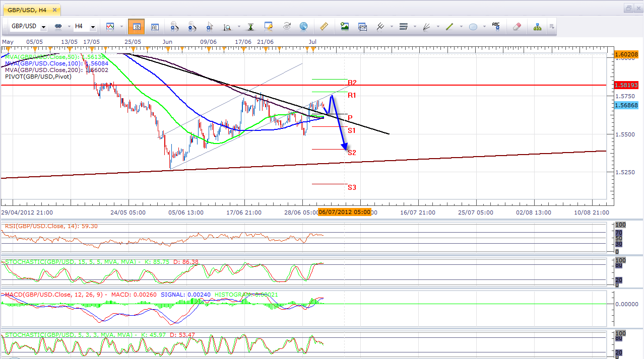
Task: Click the S2 pivot level label
Action: [352, 153]
